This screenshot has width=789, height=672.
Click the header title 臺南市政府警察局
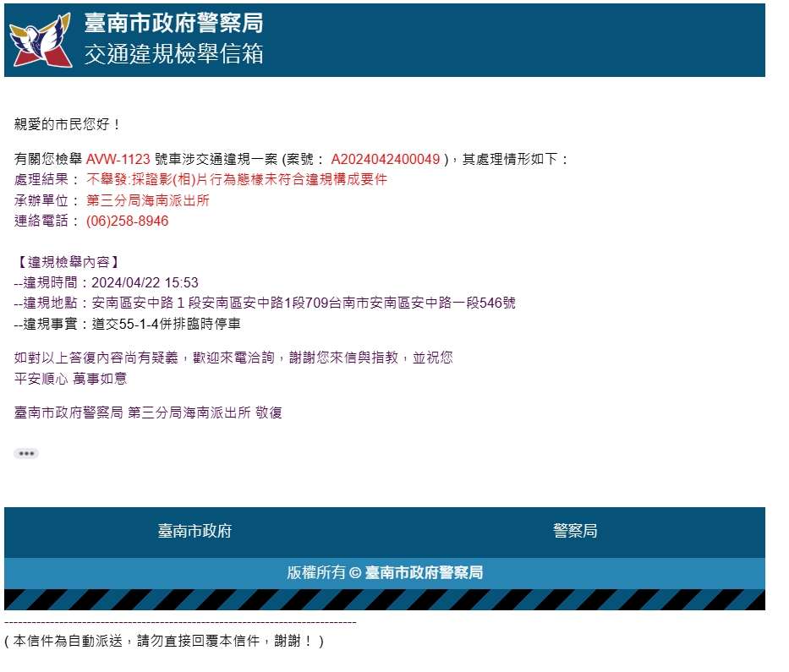click(173, 23)
